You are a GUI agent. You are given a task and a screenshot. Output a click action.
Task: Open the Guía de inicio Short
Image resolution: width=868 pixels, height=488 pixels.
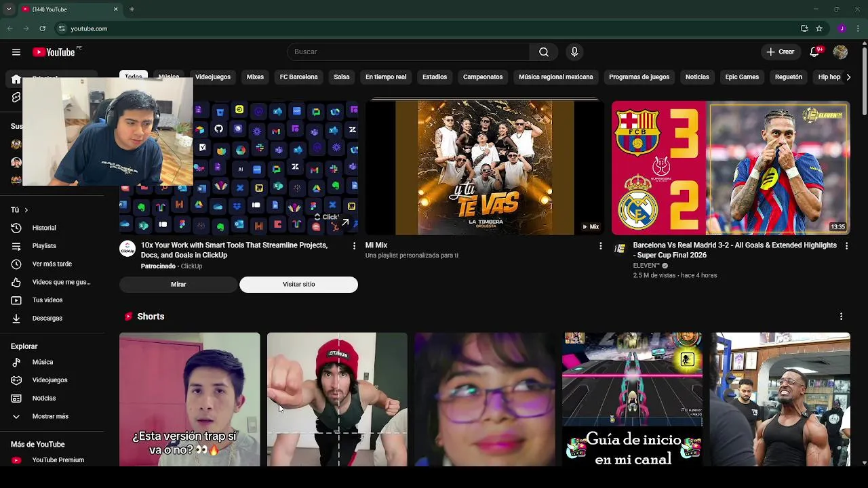[x=632, y=399]
